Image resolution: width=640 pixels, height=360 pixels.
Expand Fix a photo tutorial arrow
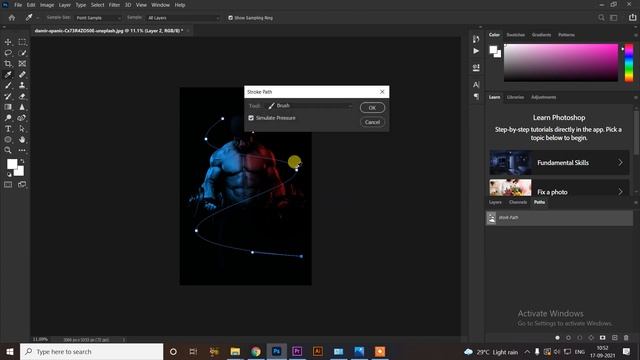(x=620, y=191)
